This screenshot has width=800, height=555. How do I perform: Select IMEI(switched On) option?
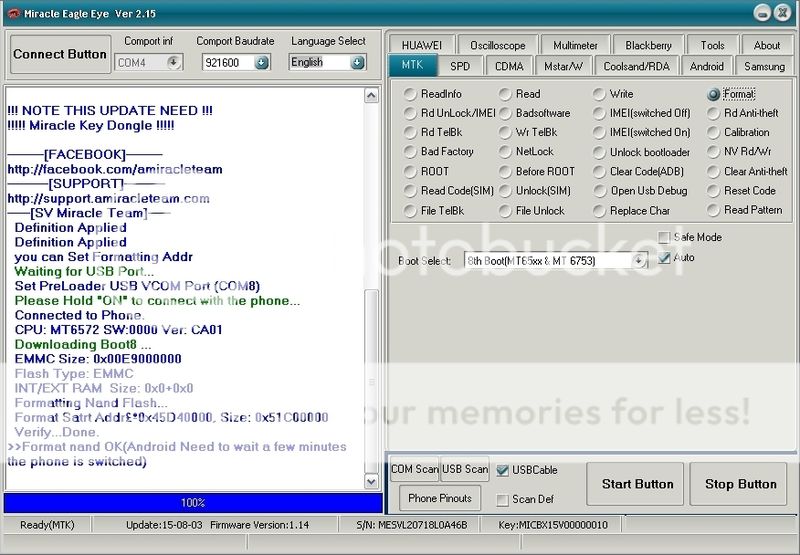[642, 132]
